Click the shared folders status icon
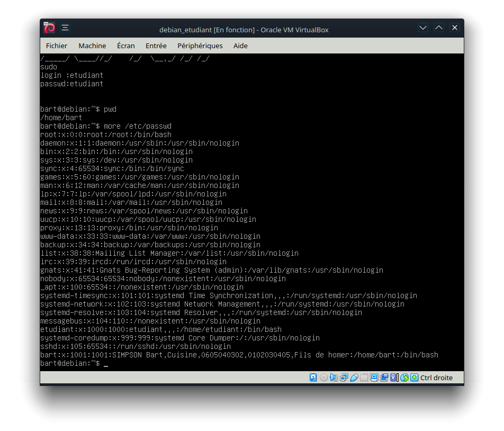Screen dimensions: 504x431 coord(364,378)
